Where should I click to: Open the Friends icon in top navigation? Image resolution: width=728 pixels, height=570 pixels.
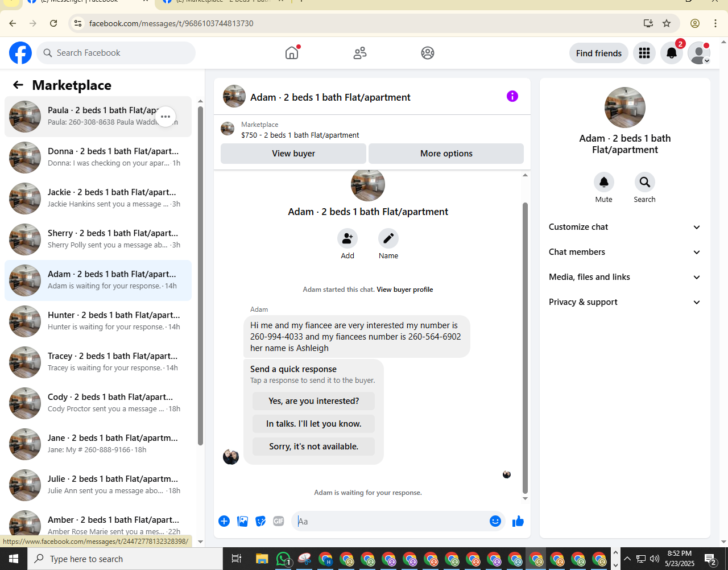click(x=360, y=53)
